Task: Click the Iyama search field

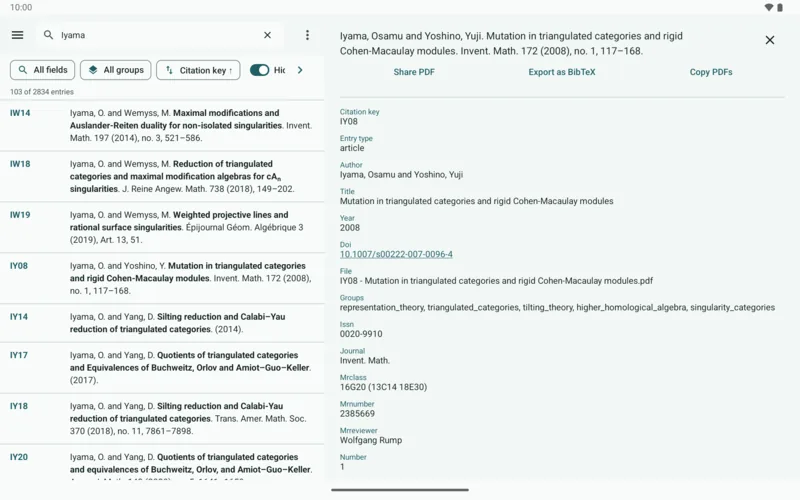Action: point(158,35)
